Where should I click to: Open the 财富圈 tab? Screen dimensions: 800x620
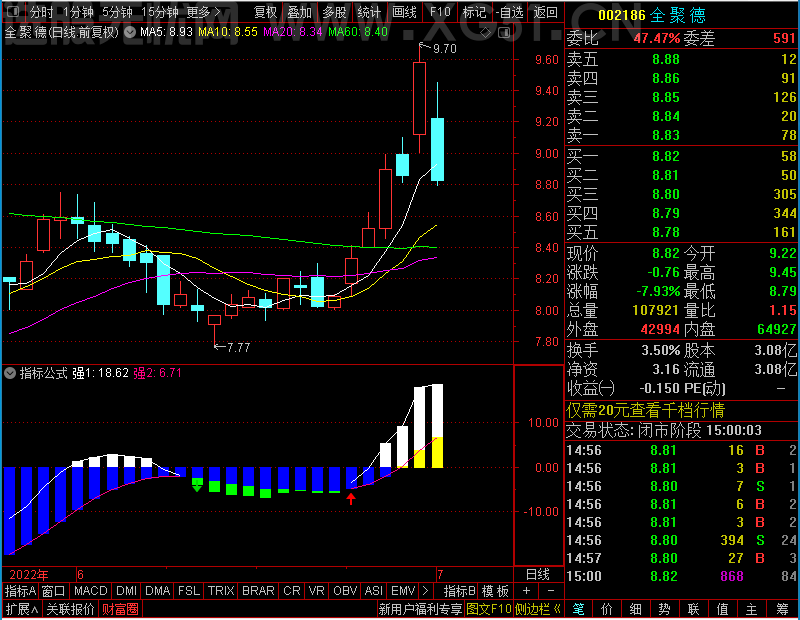click(120, 609)
